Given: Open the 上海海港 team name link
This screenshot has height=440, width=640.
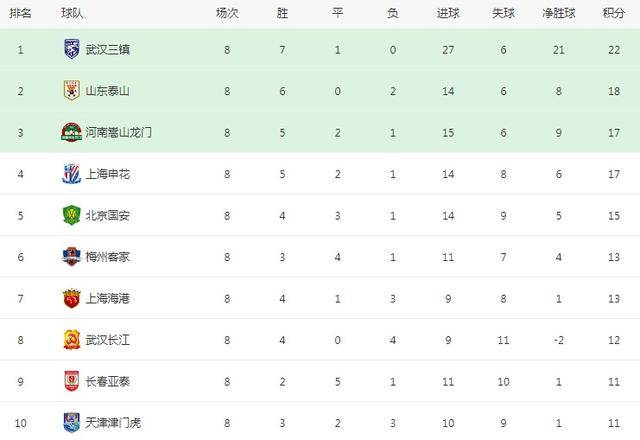Looking at the screenshot, I should 108,299.
